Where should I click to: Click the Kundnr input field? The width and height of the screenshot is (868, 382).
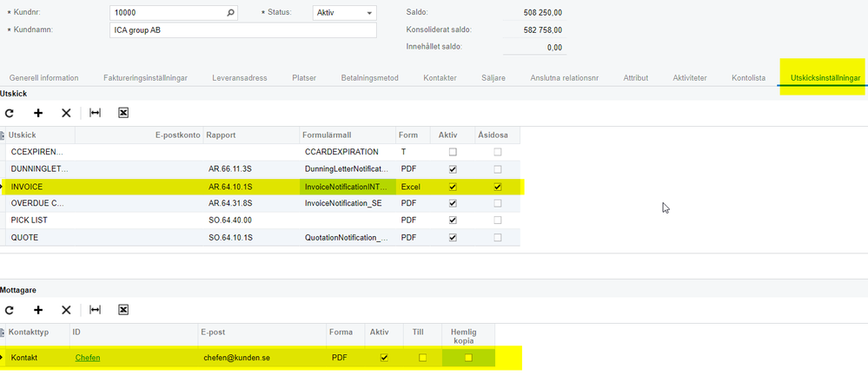pos(173,13)
